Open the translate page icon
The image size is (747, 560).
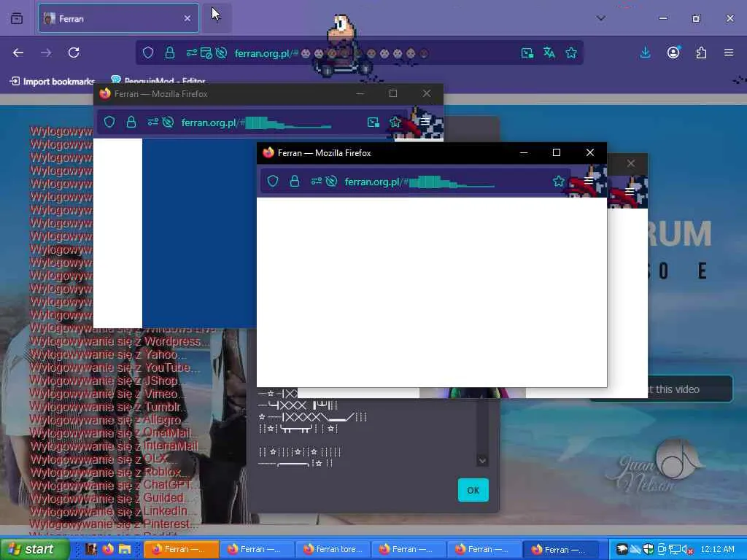tap(549, 52)
